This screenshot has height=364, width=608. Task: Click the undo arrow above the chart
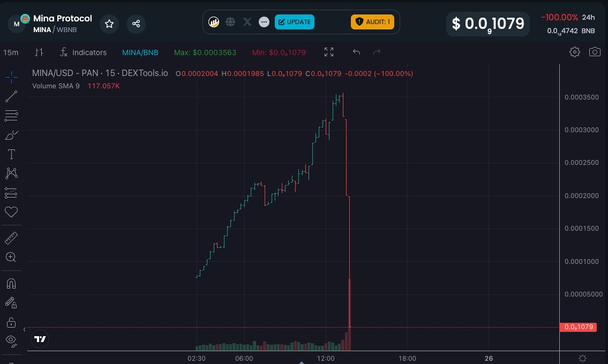tap(356, 52)
